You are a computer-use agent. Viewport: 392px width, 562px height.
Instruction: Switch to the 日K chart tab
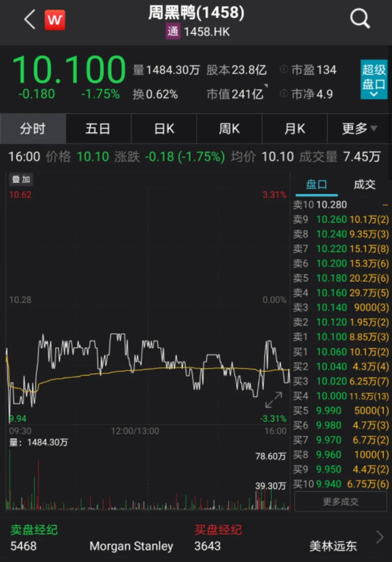(164, 129)
